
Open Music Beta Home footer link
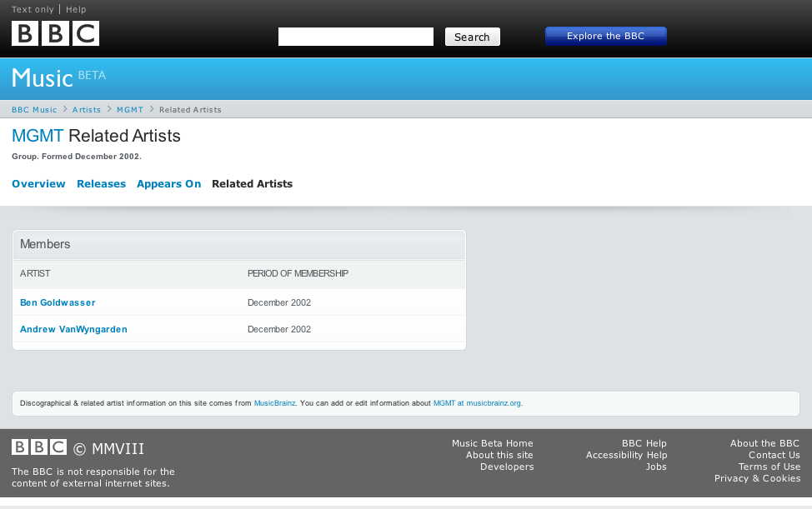coord(493,443)
